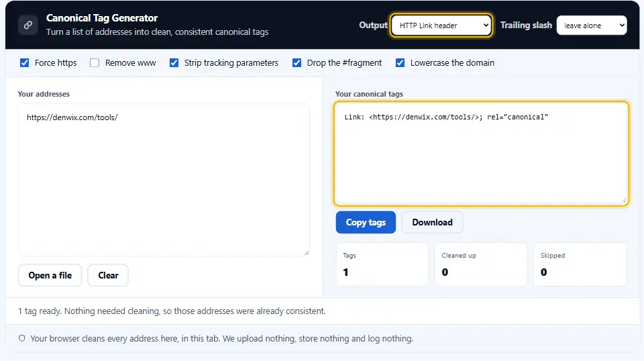Click inside the canonical tags output box
This screenshot has width=644, height=361.
(x=481, y=153)
